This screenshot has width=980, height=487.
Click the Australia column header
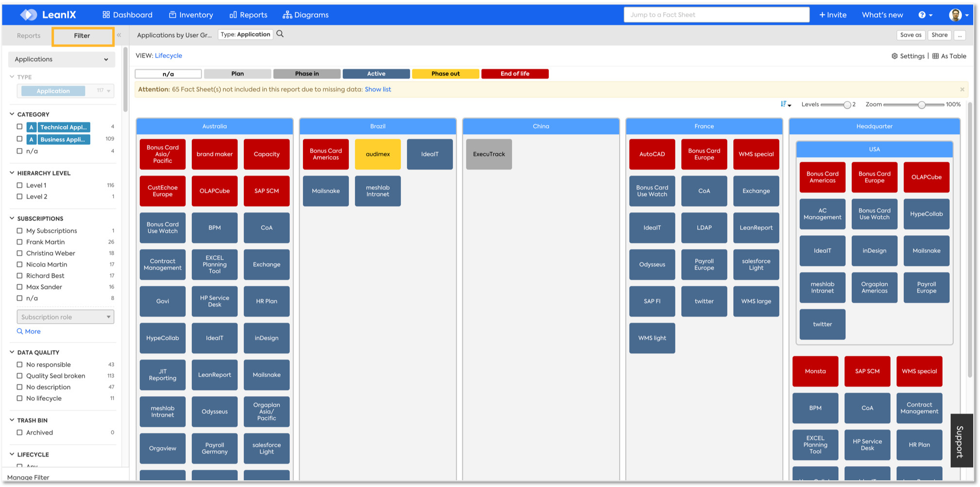click(215, 126)
